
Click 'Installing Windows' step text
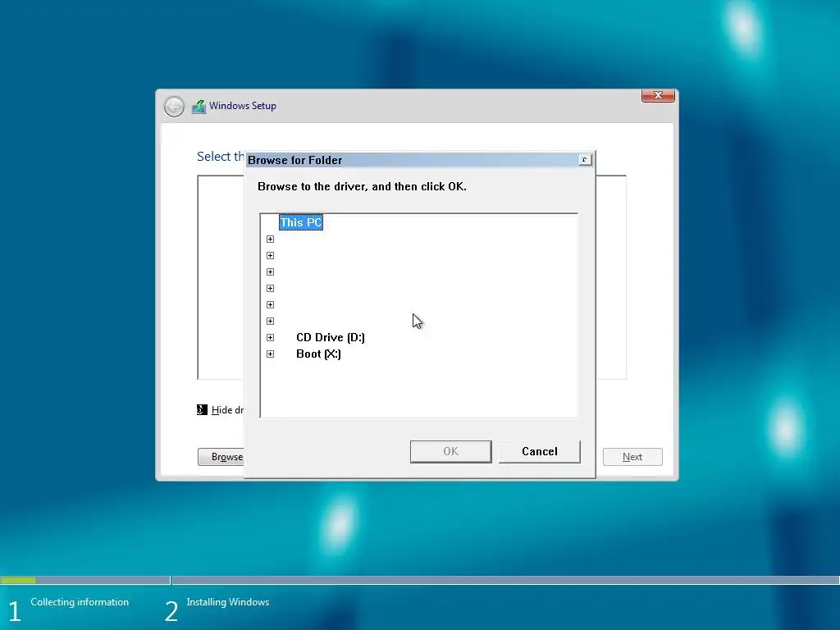tap(228, 602)
